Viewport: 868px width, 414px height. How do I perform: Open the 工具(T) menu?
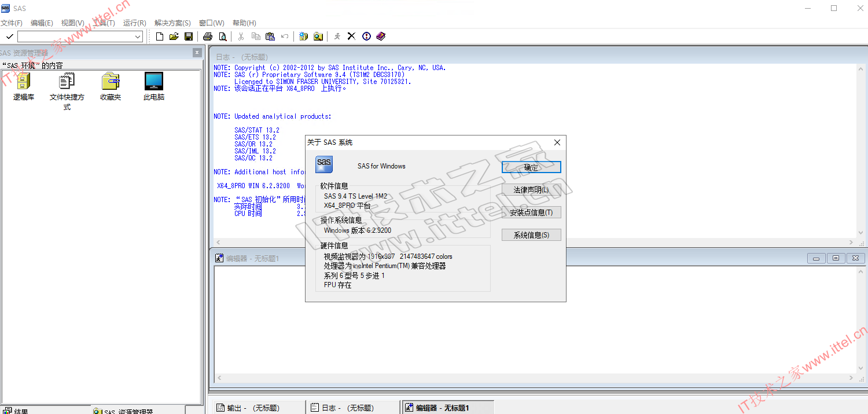coord(104,23)
